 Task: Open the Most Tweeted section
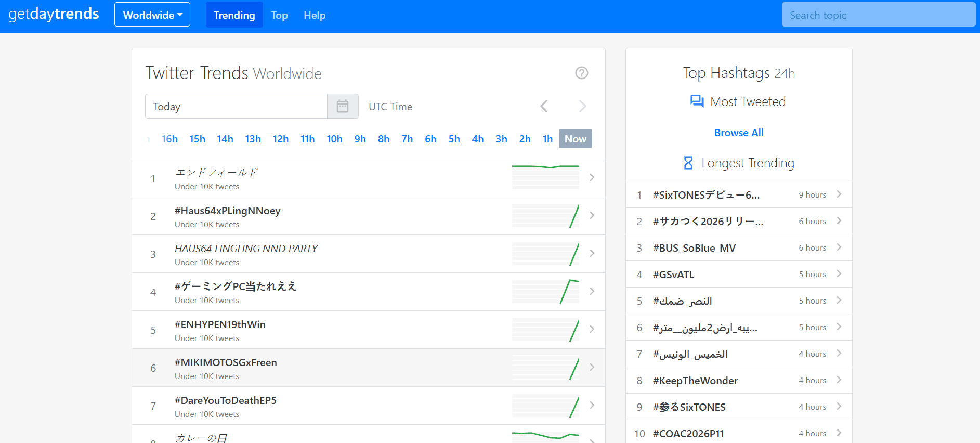[738, 101]
